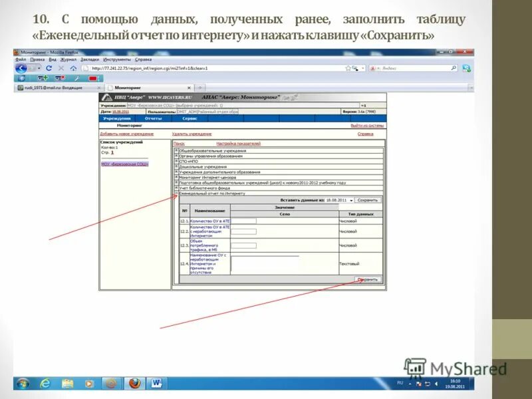This screenshot has height=399, width=532.
Task: Click the ИВЦ «Аверс» logo in the header
Action: (124, 96)
